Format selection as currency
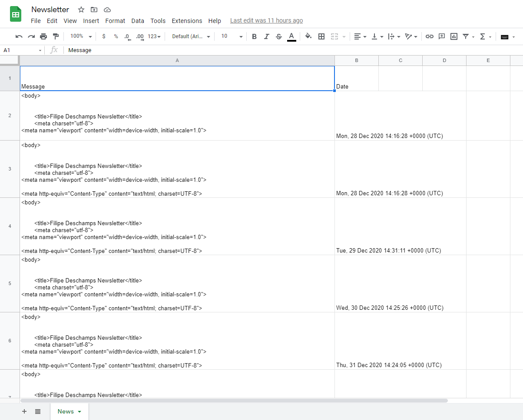The width and height of the screenshot is (523, 420). (x=103, y=36)
